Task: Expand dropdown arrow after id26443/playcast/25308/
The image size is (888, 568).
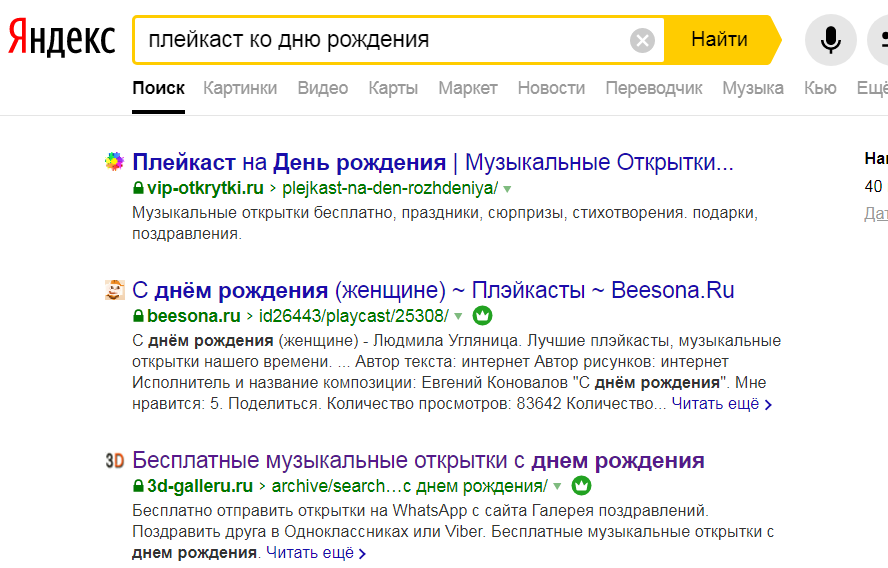Action: [458, 317]
